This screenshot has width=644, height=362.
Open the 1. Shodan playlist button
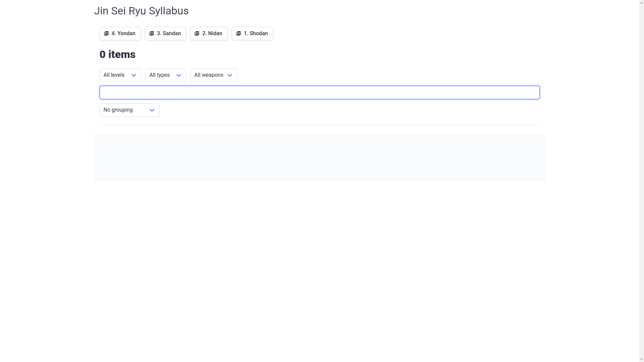(253, 34)
